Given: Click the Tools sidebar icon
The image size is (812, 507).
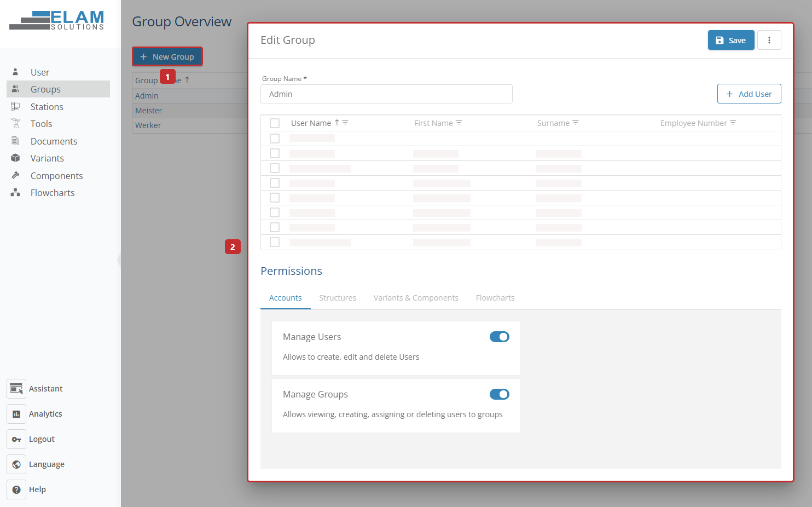Looking at the screenshot, I should (x=15, y=123).
